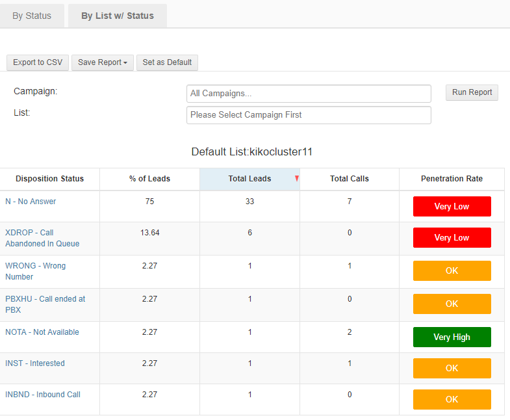The width and height of the screenshot is (510, 420).
Task: Sort by Total Calls column header
Action: (x=350, y=179)
